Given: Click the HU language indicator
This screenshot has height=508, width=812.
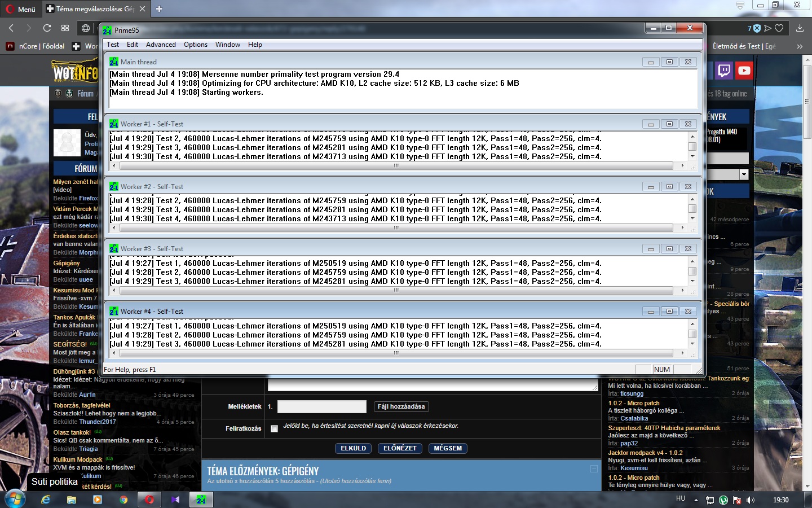Looking at the screenshot, I should [x=681, y=498].
